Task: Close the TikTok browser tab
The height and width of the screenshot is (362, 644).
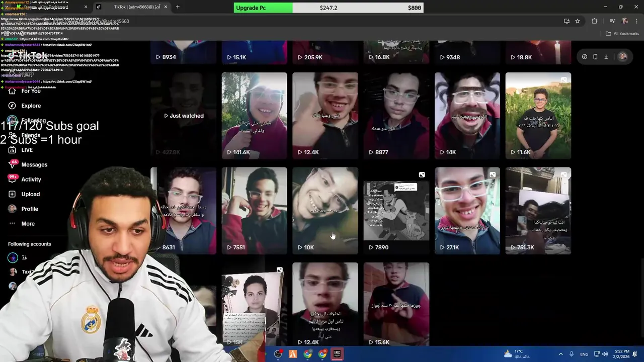Action: coord(166,7)
